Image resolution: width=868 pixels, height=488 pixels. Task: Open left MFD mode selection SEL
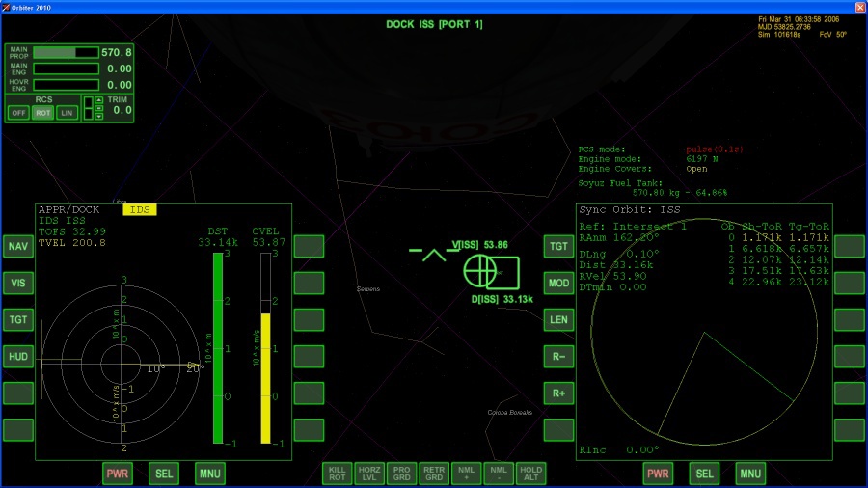coord(164,474)
